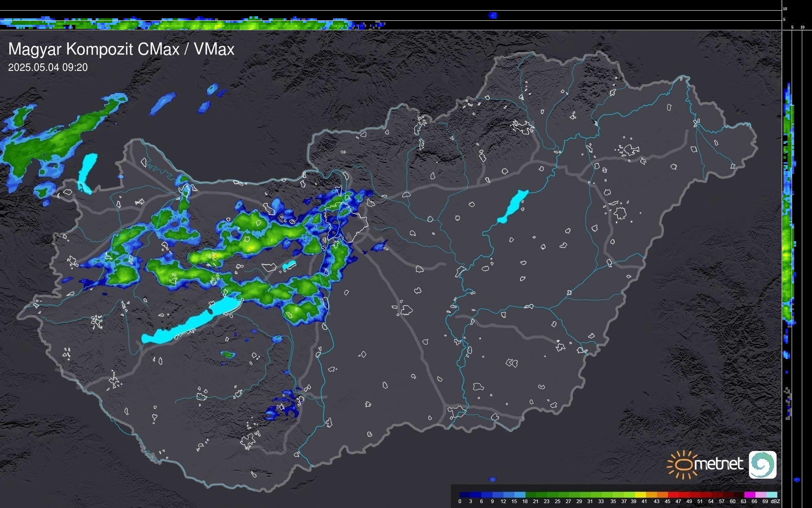Click the 'Magyar Kompozit CMax / VMax' title

[x=121, y=49]
